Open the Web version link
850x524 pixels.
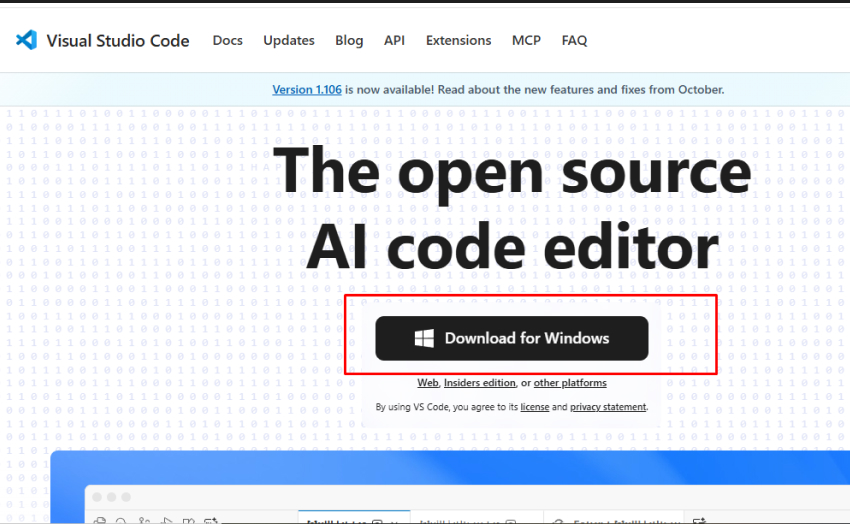coord(428,383)
